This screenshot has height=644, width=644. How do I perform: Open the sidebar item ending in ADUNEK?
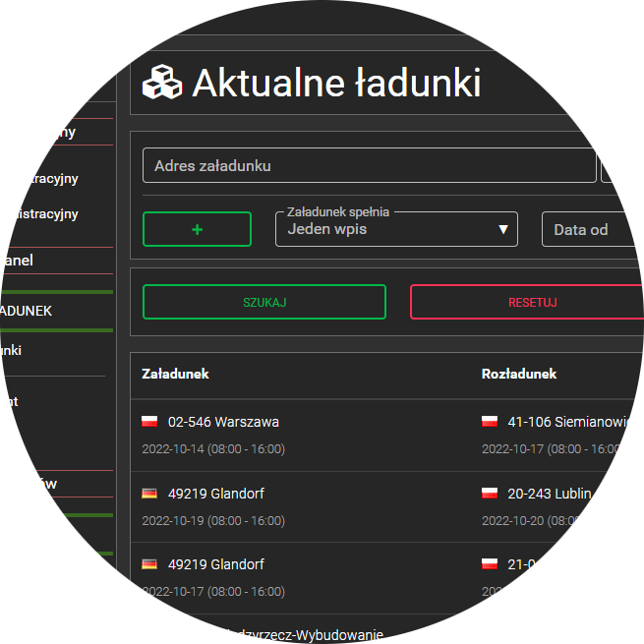coord(27,311)
